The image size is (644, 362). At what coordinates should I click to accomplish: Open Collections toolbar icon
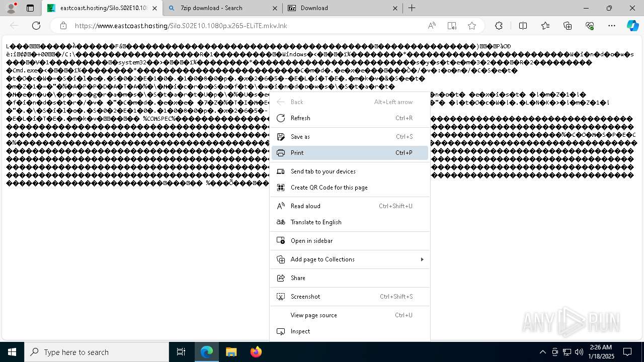click(x=568, y=26)
